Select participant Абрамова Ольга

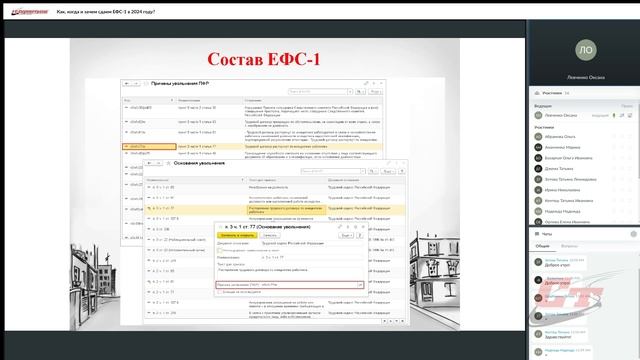tap(560, 137)
